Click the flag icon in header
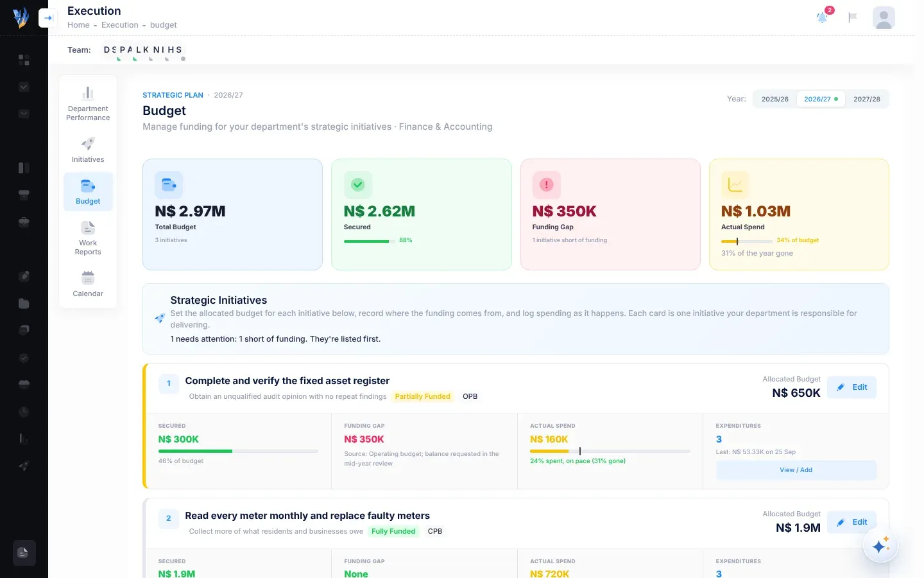924x578 pixels. pyautogui.click(x=853, y=17)
